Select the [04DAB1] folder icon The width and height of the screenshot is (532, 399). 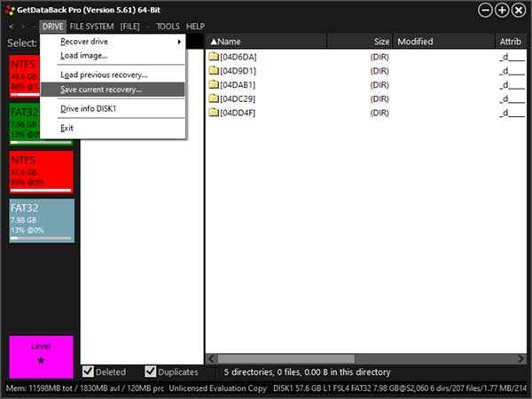click(213, 85)
